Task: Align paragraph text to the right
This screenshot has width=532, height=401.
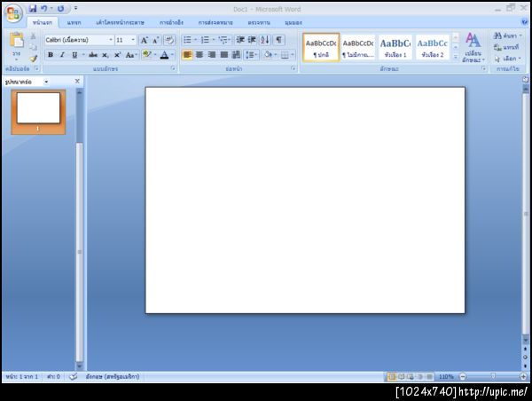Action: (x=212, y=55)
